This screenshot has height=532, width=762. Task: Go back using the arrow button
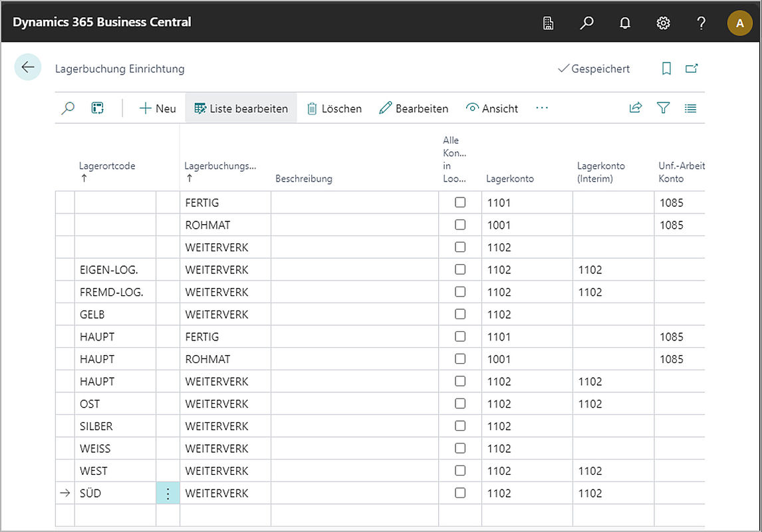(x=28, y=67)
